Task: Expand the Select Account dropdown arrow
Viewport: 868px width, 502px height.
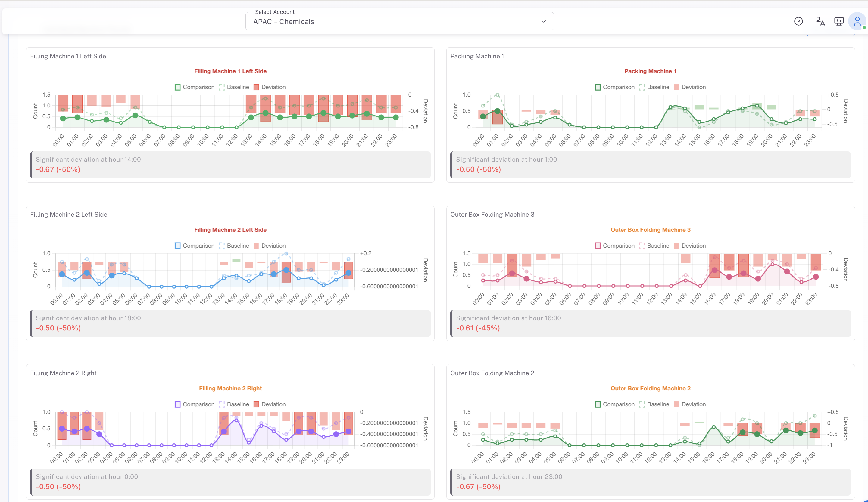Action: click(543, 21)
